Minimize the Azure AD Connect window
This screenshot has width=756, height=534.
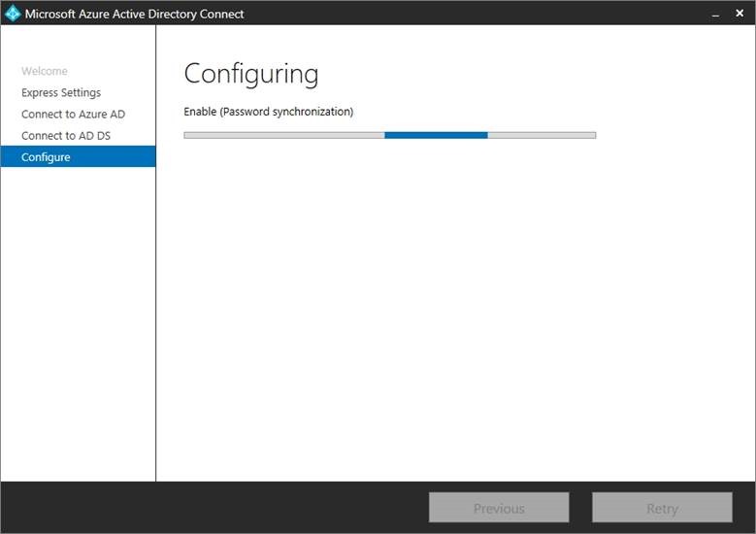715,14
